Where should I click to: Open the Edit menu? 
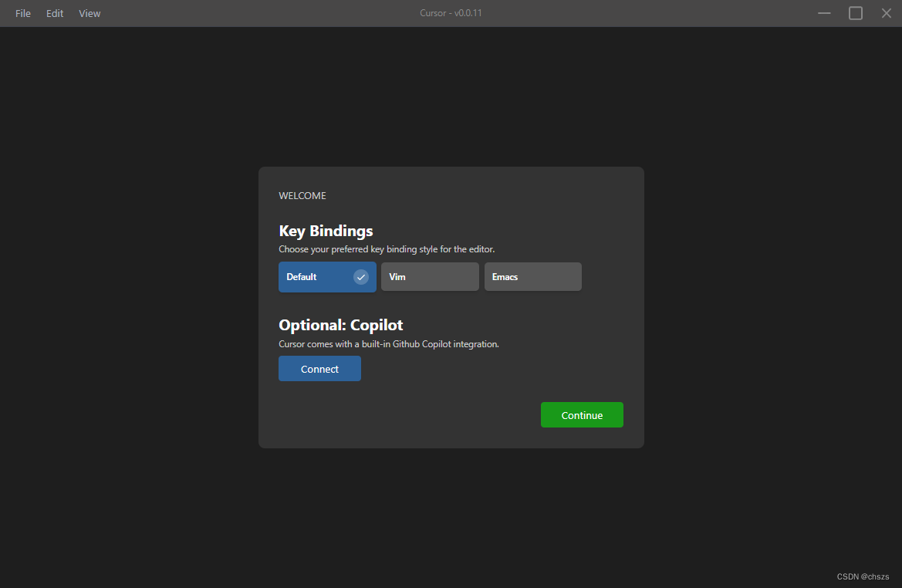(55, 13)
